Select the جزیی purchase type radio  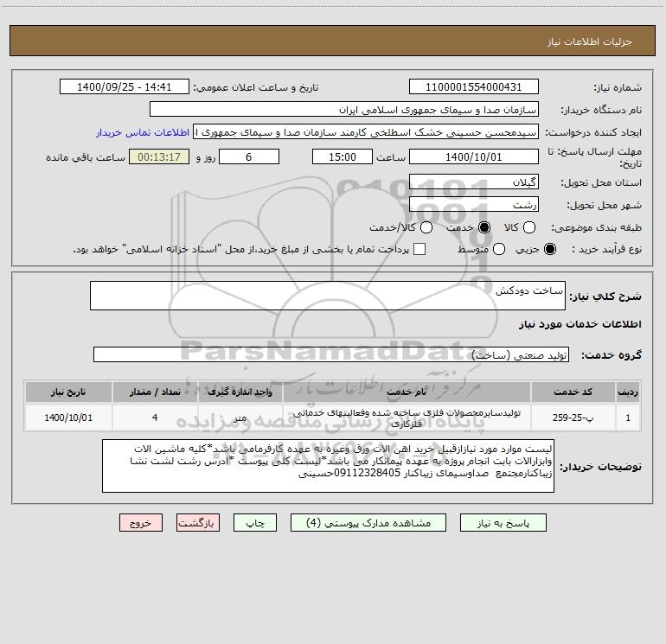coord(550,249)
